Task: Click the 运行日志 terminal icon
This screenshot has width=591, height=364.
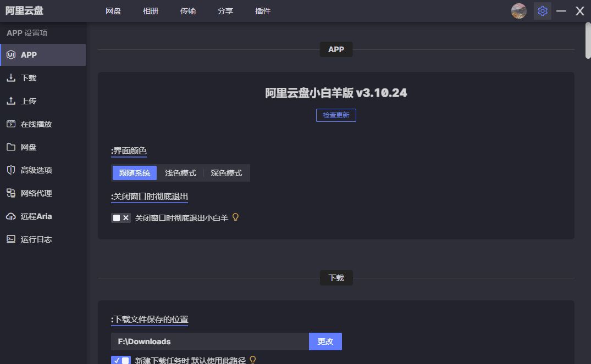Action: pyautogui.click(x=11, y=239)
